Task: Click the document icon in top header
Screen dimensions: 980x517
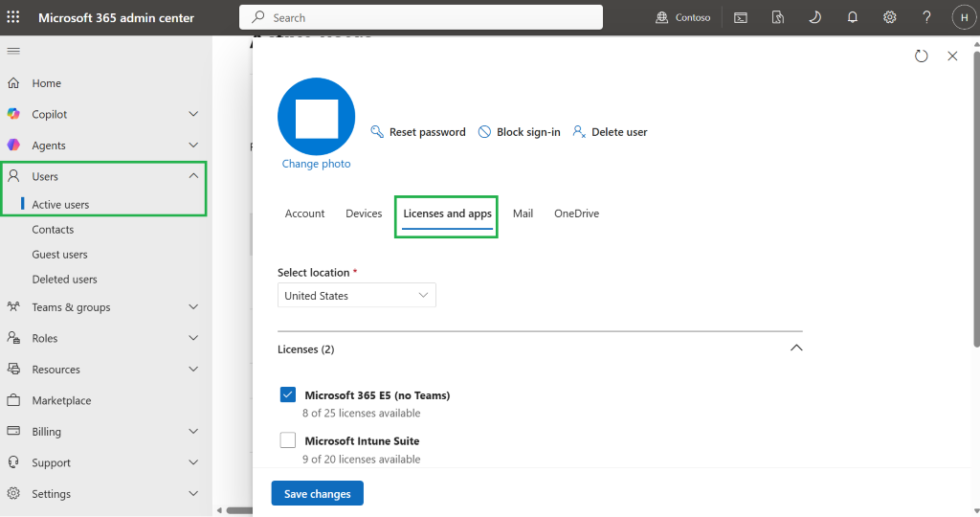Action: [777, 17]
